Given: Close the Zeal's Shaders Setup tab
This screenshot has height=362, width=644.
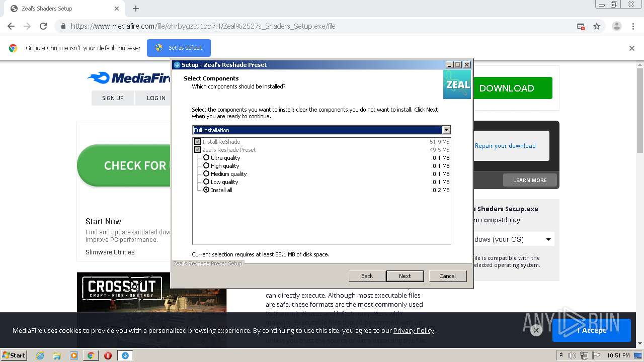Looking at the screenshot, I should (117, 9).
